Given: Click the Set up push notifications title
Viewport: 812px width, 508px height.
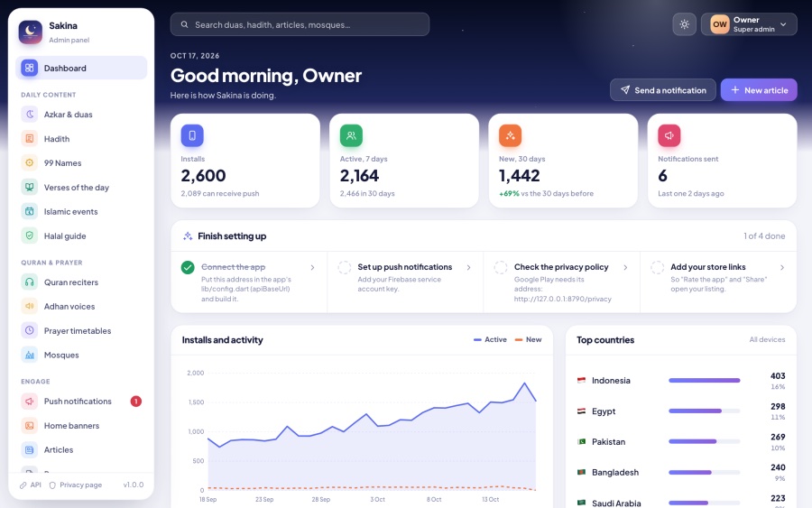Looking at the screenshot, I should (404, 267).
